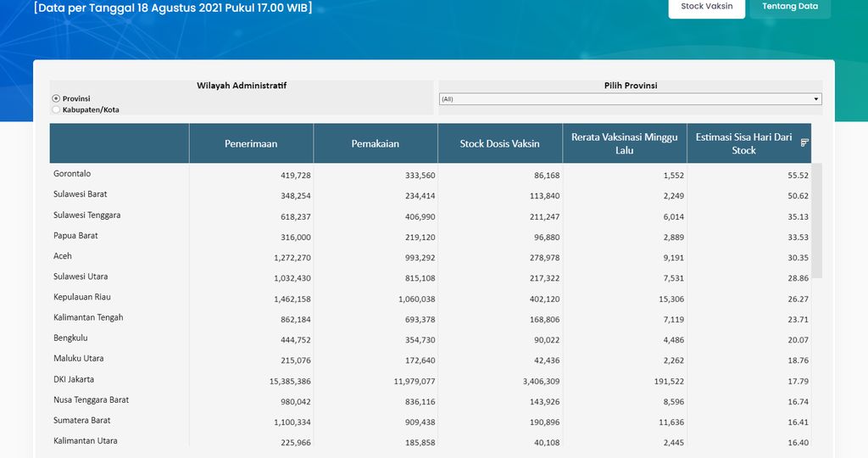Click Gorontalo's stock value 86,168
868x458 pixels.
(x=547, y=176)
